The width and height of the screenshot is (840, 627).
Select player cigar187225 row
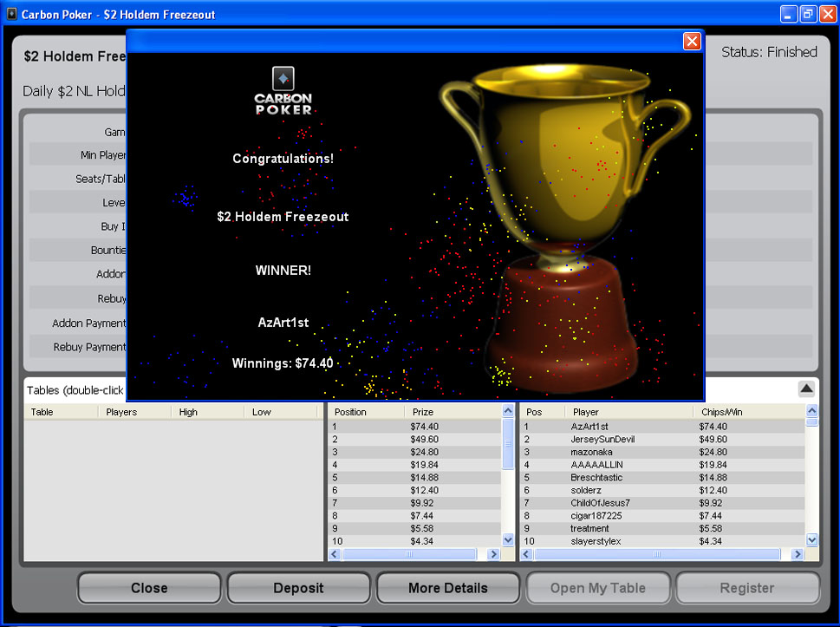662,516
